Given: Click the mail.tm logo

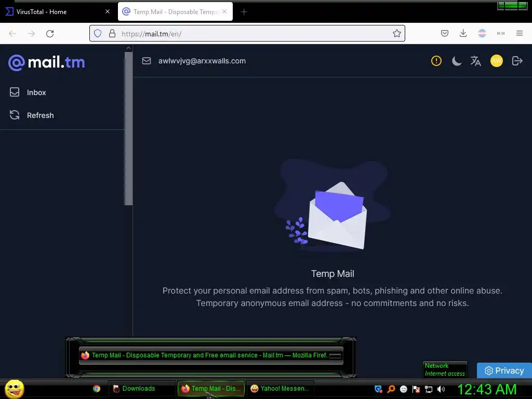Looking at the screenshot, I should 46,62.
